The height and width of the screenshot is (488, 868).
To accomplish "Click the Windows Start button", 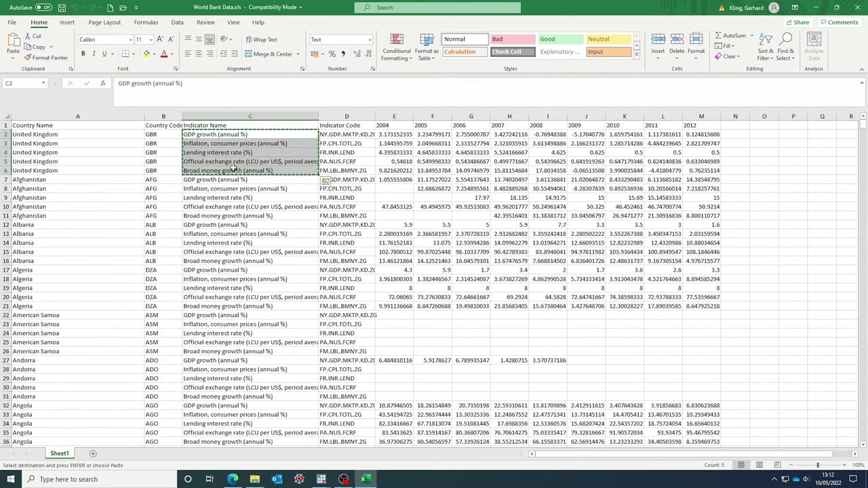I will coord(11,479).
